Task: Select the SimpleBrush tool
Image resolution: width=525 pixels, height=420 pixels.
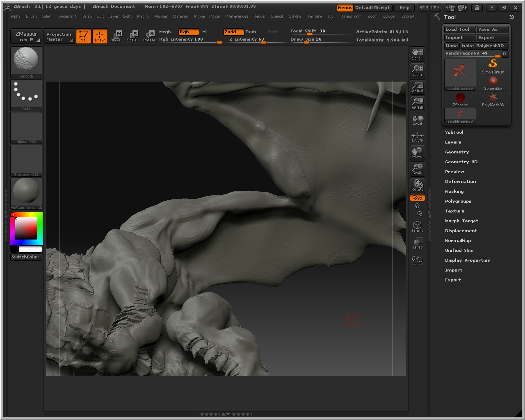Action: click(493, 66)
